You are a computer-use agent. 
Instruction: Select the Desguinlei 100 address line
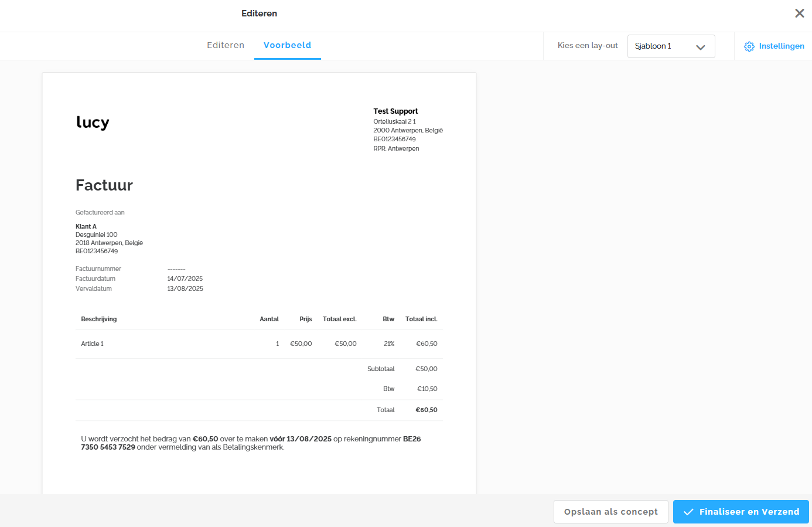pos(97,234)
